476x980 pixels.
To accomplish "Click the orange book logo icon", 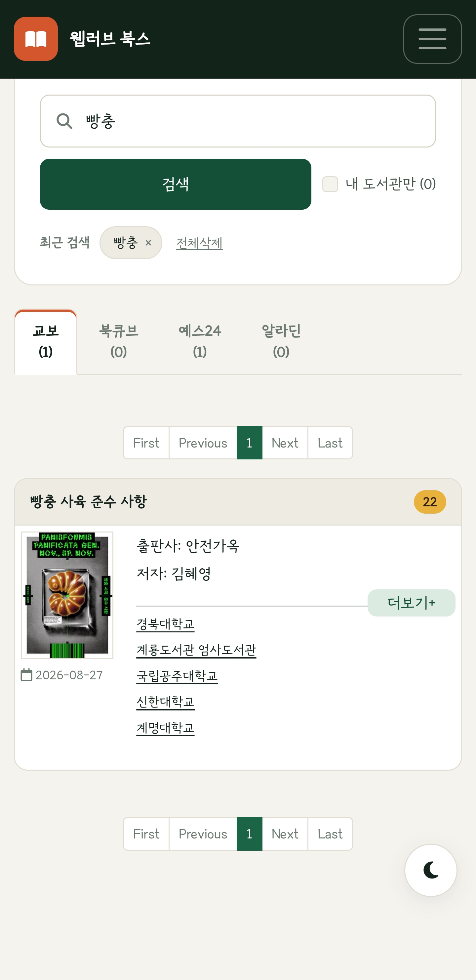I will pyautogui.click(x=36, y=39).
